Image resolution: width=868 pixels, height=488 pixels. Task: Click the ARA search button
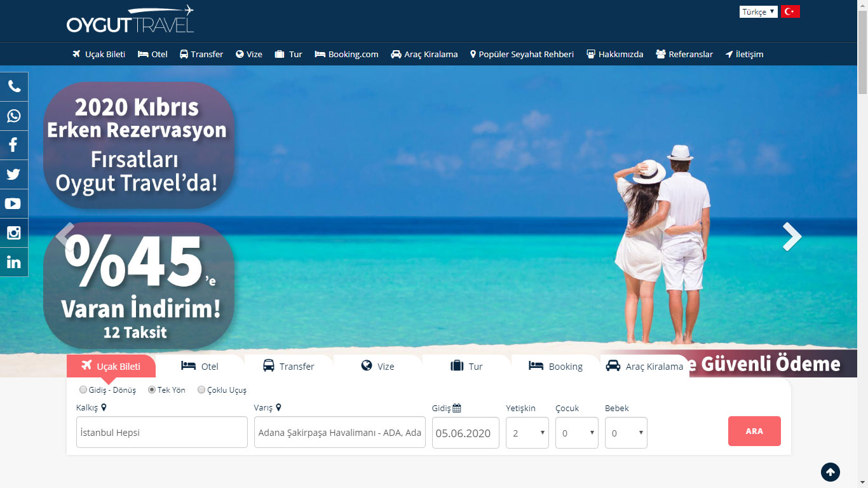[754, 431]
